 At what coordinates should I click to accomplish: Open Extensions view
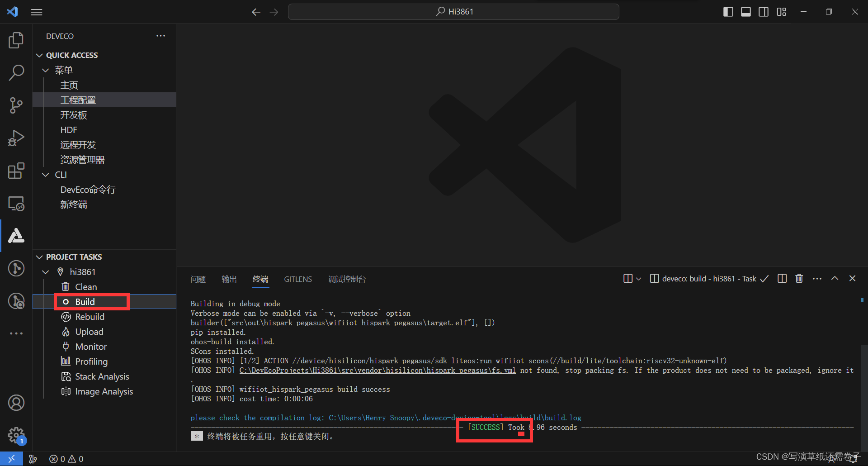[x=16, y=171]
